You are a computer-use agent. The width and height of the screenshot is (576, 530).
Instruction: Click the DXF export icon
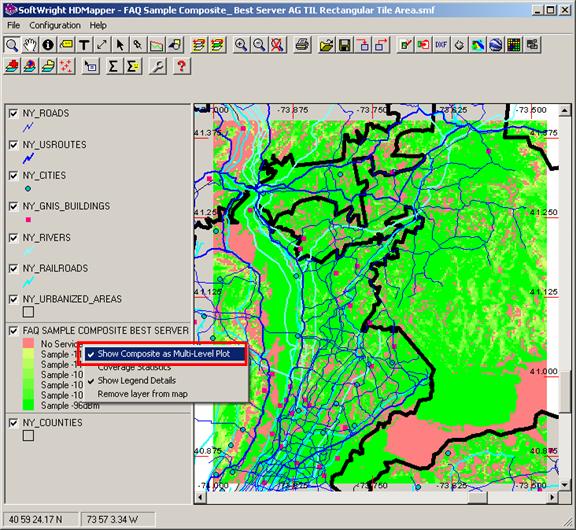coord(441,45)
